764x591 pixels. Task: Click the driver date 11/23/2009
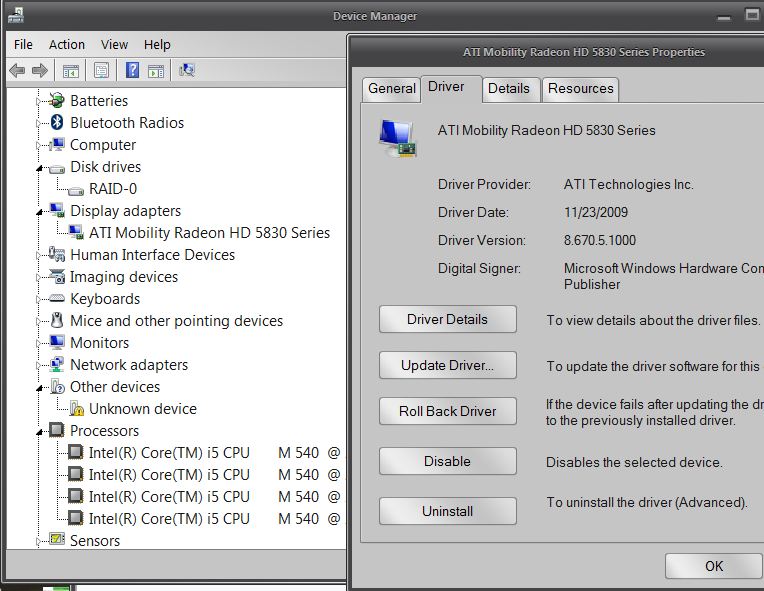click(x=596, y=212)
